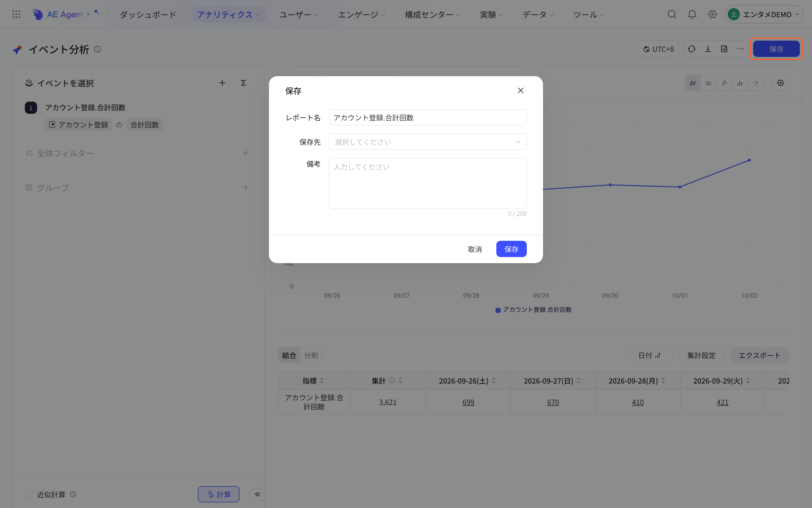
Task: Switch table view to 結合
Action: [289, 355]
